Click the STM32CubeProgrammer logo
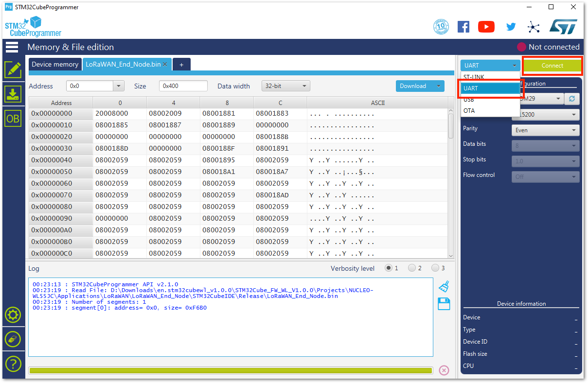The image size is (588, 383). tap(33, 27)
